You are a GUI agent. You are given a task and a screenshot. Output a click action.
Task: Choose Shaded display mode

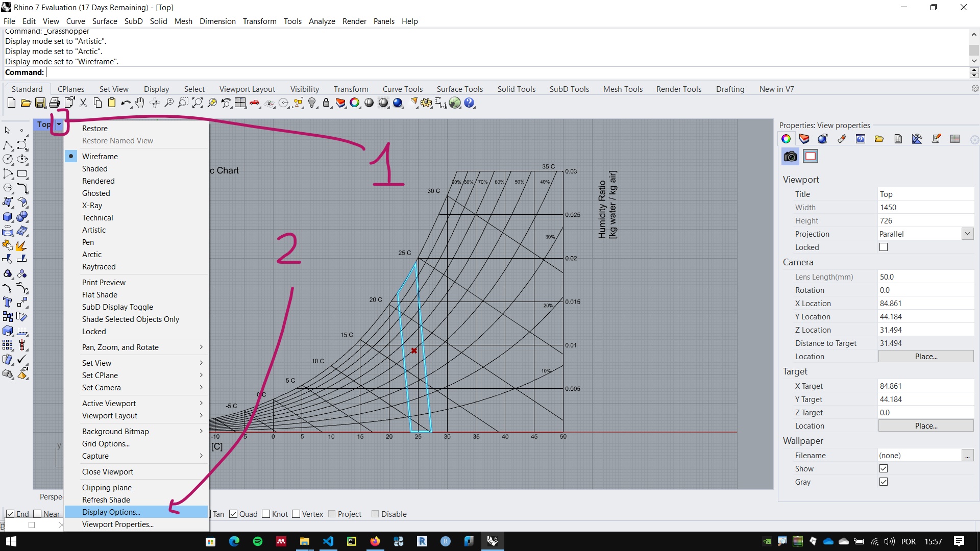point(136,169)
